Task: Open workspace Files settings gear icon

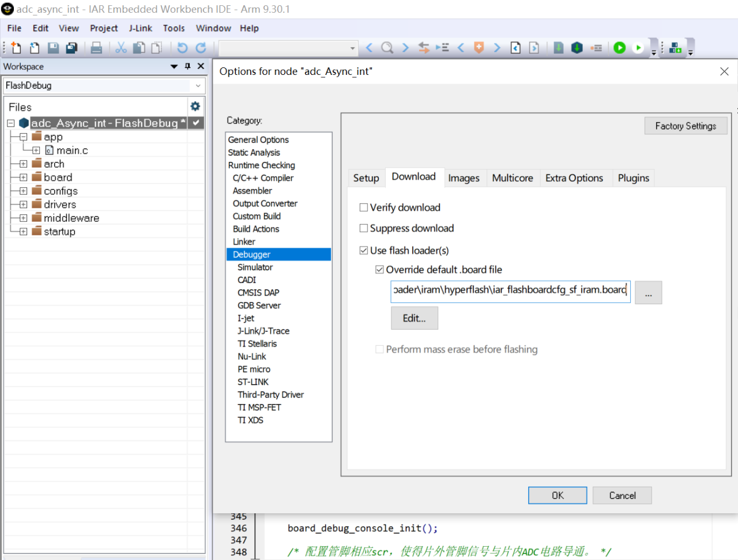Action: [x=195, y=107]
